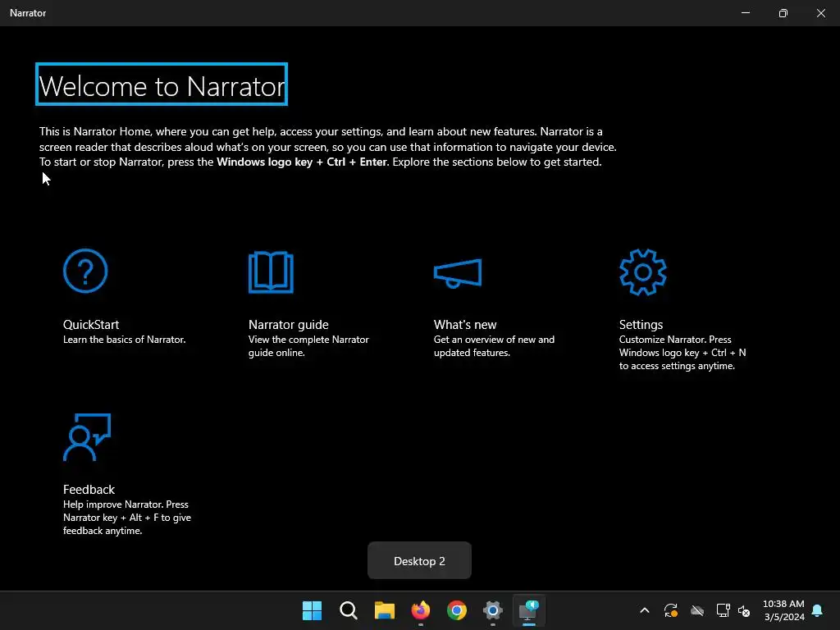
Task: Click the OneDrive cloud tray icon
Action: point(697,610)
